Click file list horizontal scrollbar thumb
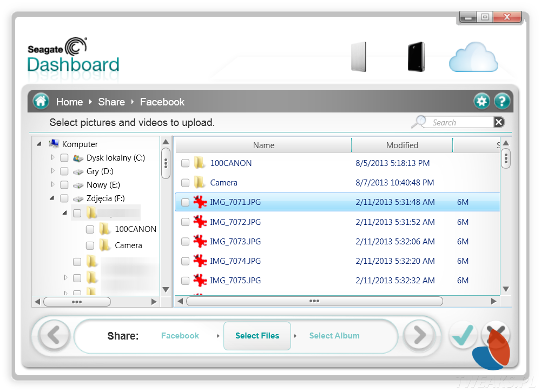 coord(314,301)
